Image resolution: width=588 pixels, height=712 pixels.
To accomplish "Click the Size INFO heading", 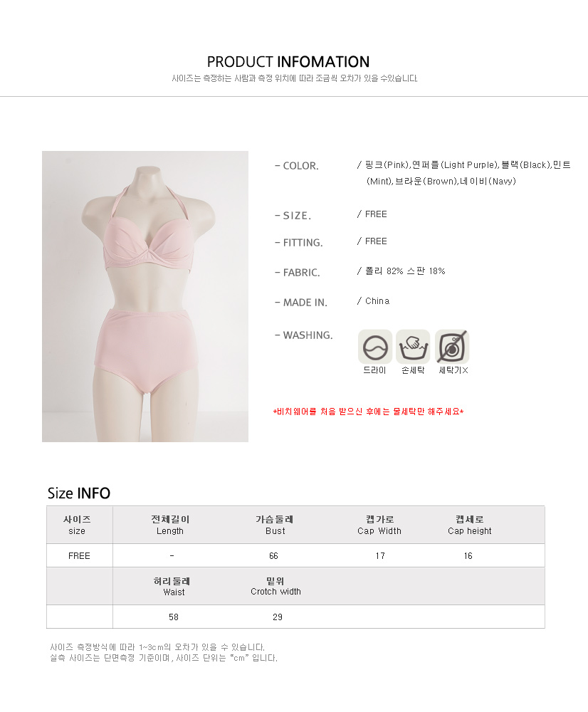I will [x=79, y=493].
